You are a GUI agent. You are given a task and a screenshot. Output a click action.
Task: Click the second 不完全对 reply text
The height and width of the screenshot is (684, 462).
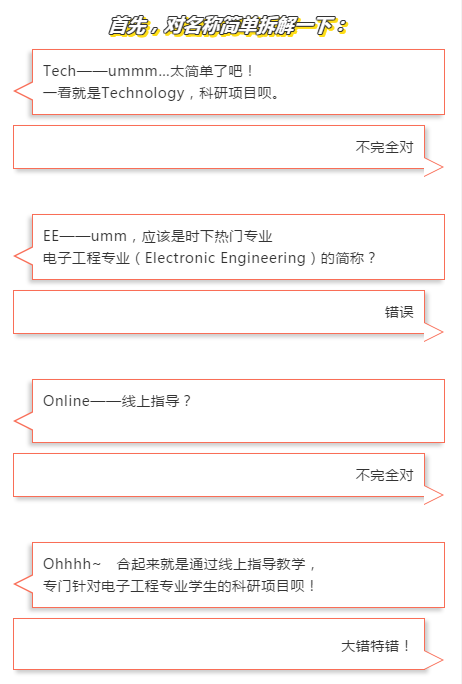384,475
